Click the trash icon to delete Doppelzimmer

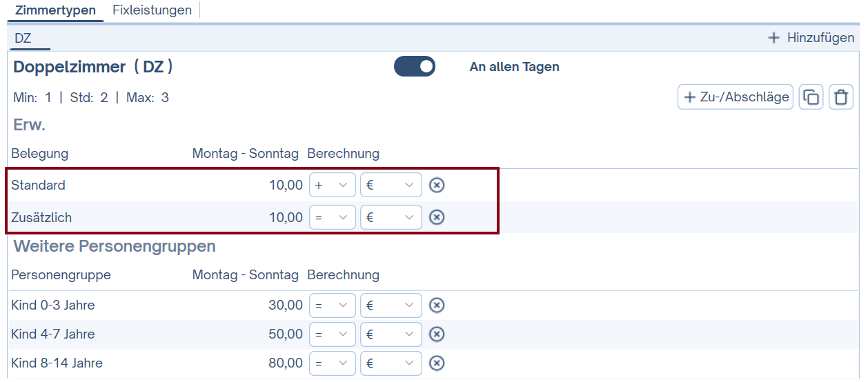840,97
